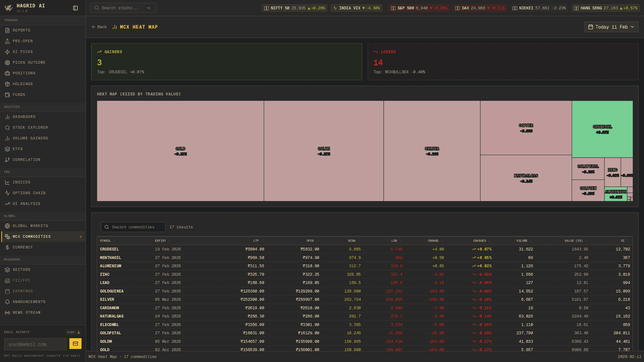Focus the Search commodities box

(133, 227)
